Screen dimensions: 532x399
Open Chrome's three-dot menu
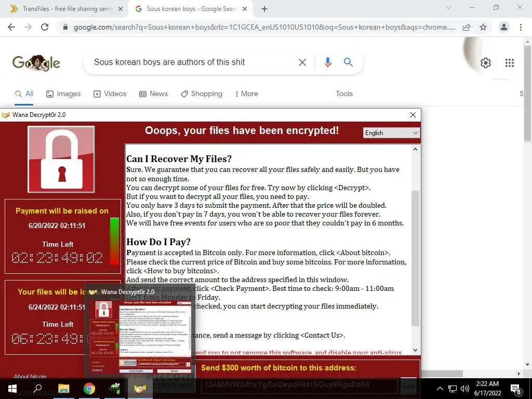coord(521,27)
